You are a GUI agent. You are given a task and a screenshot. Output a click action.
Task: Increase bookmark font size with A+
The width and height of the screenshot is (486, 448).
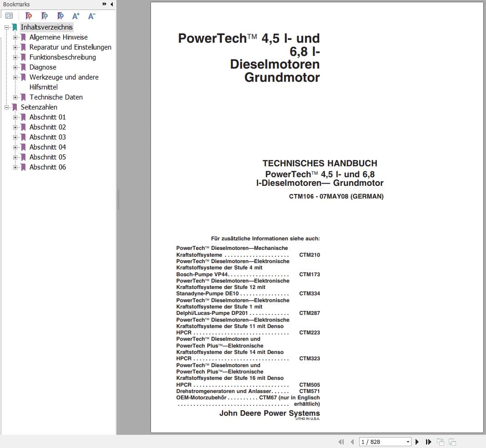point(76,16)
